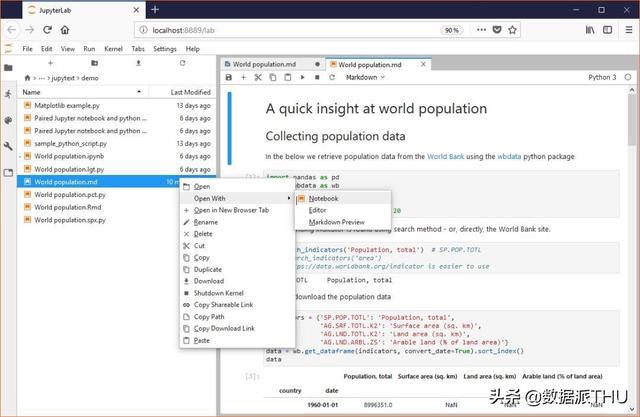640x417 pixels.
Task: Open a new browser tab
Action: tap(155, 10)
